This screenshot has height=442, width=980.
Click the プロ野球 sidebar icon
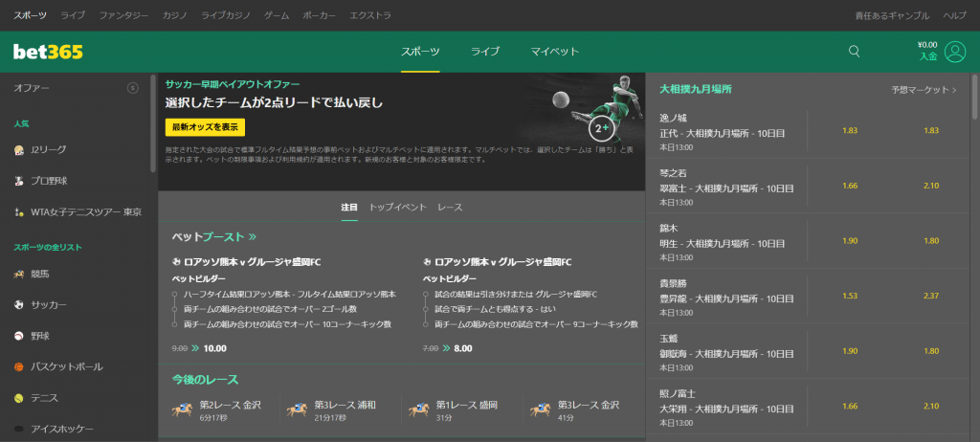click(x=19, y=181)
